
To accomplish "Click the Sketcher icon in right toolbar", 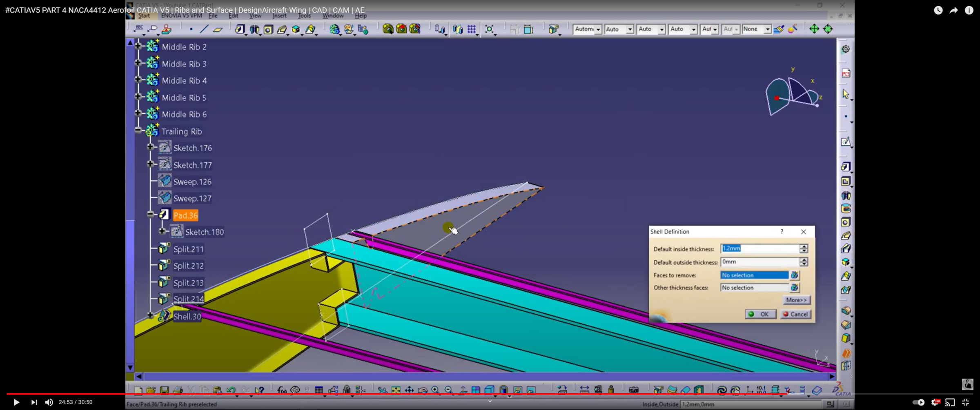I will tap(846, 142).
